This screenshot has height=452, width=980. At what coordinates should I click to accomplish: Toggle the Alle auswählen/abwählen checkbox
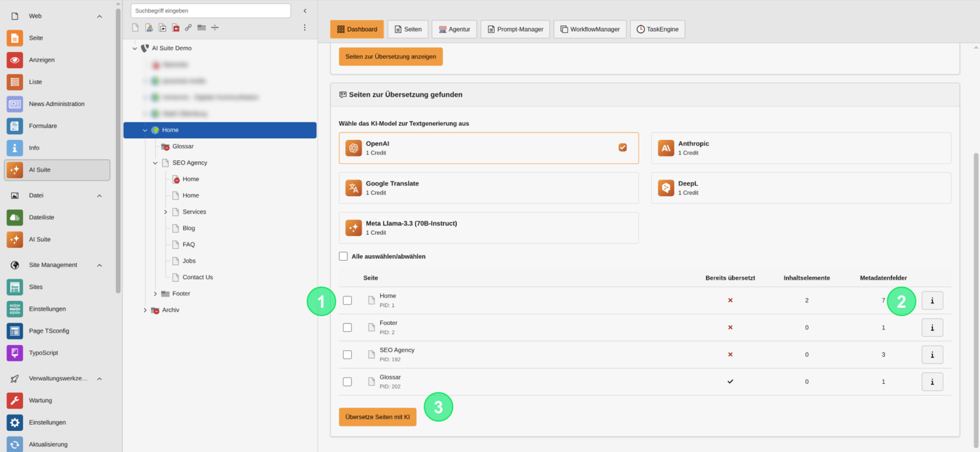[344, 257]
